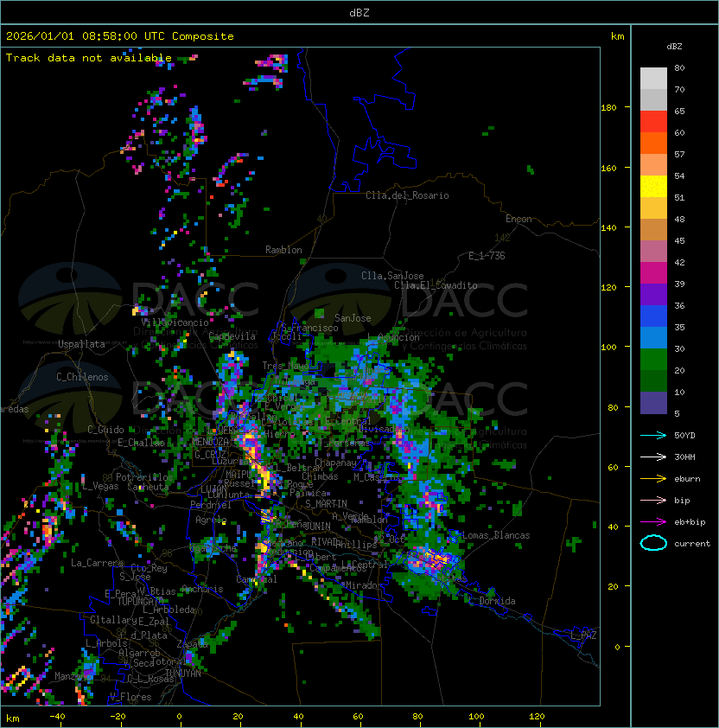Viewport: 719px width, 728px height.
Task: Click the 0 km tick on the vertical axis
Action: [617, 647]
